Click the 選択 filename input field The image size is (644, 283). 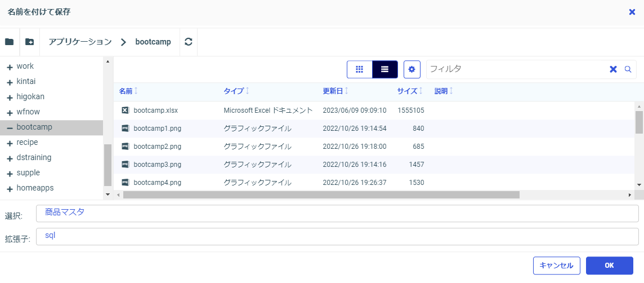tap(337, 214)
